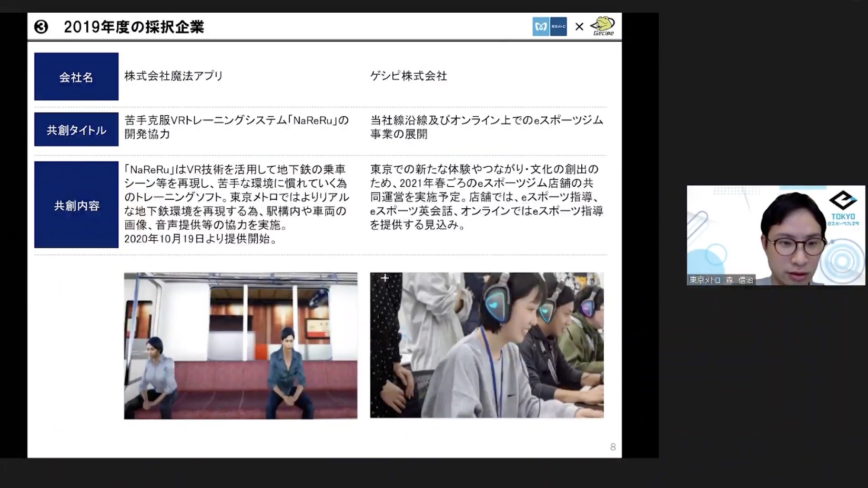Click the slide heading 2019年度の採択企業

pyautogui.click(x=134, y=27)
